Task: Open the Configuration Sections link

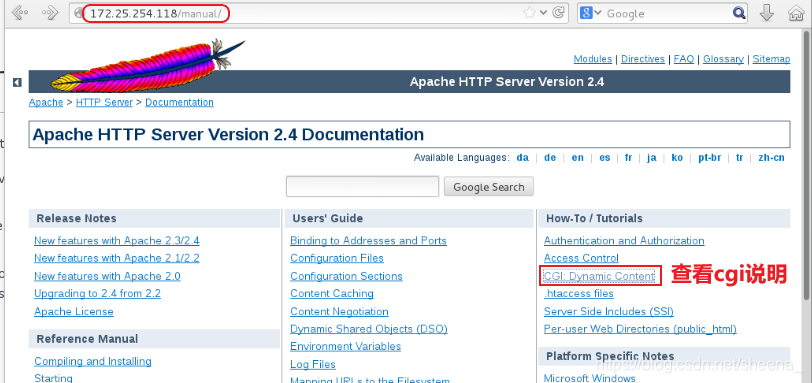Action: (x=346, y=276)
